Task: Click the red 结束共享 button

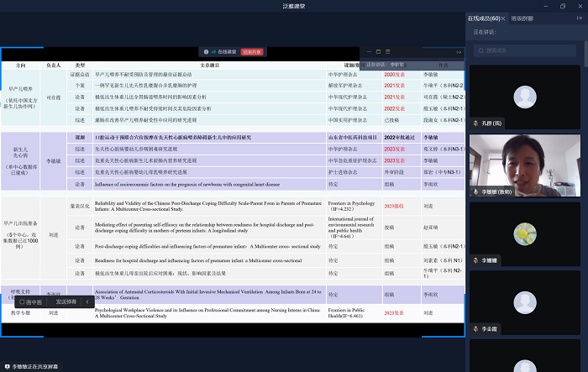Action: tap(253, 51)
